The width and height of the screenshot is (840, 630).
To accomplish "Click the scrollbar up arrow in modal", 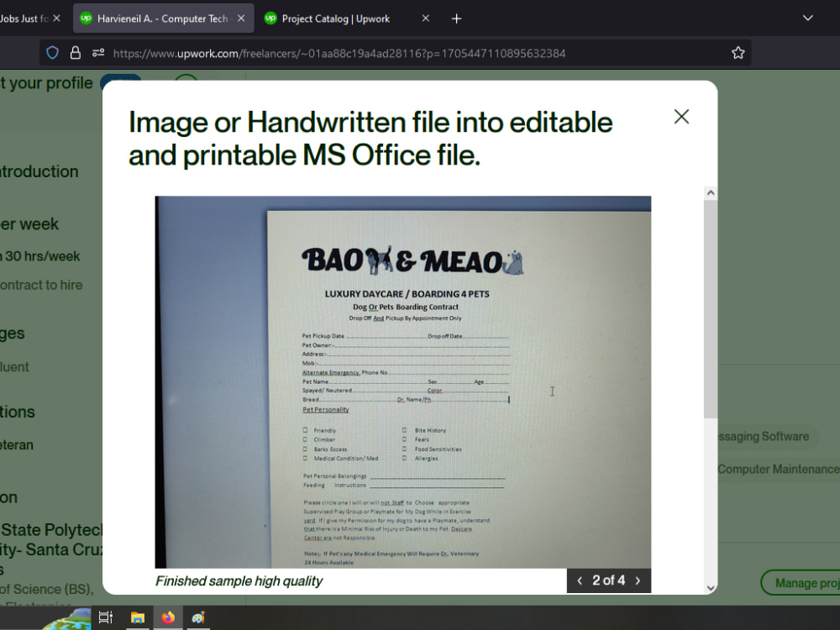I will point(711,193).
